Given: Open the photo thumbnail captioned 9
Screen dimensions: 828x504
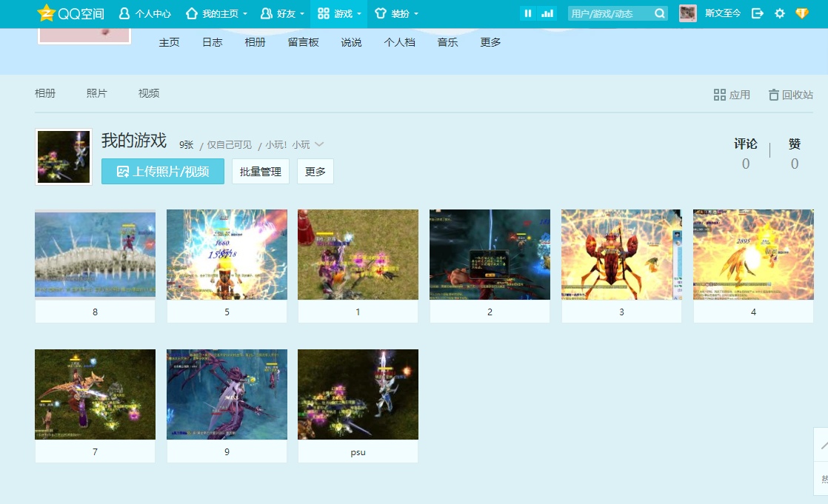Looking at the screenshot, I should (227, 394).
